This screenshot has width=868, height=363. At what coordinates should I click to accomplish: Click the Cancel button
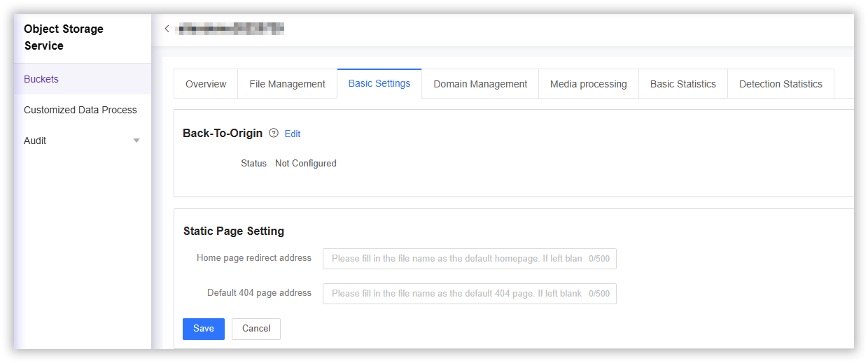click(x=256, y=329)
